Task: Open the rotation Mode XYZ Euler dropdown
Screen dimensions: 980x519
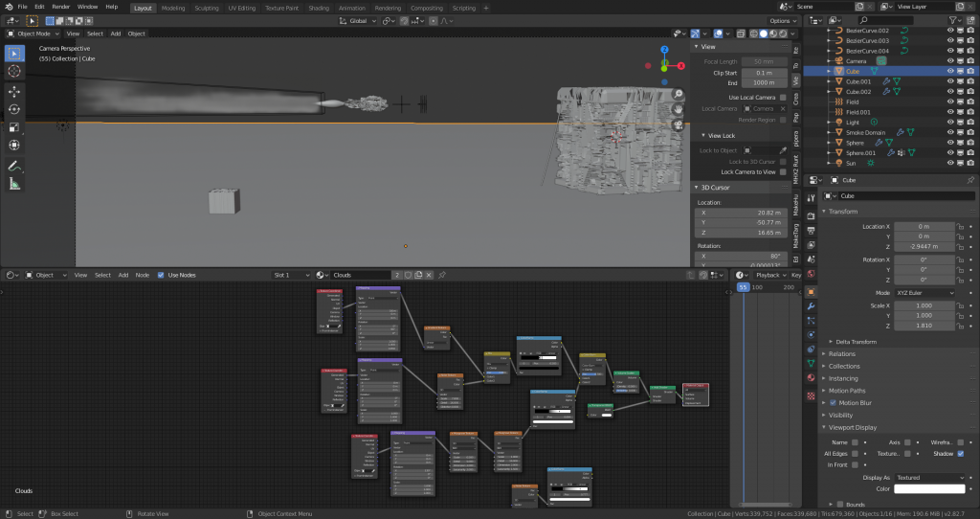Action: tap(924, 293)
